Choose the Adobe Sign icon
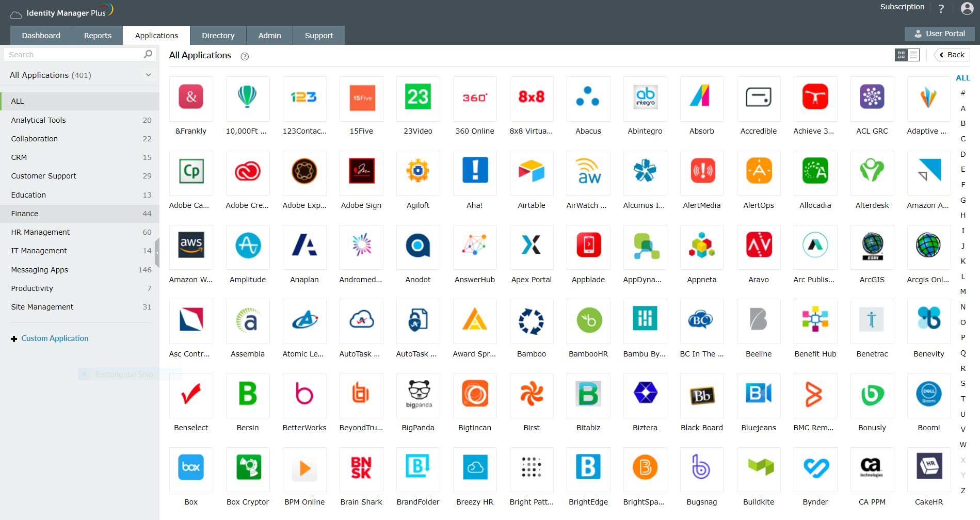Screen dimensions: 980x520 pyautogui.click(x=361, y=172)
